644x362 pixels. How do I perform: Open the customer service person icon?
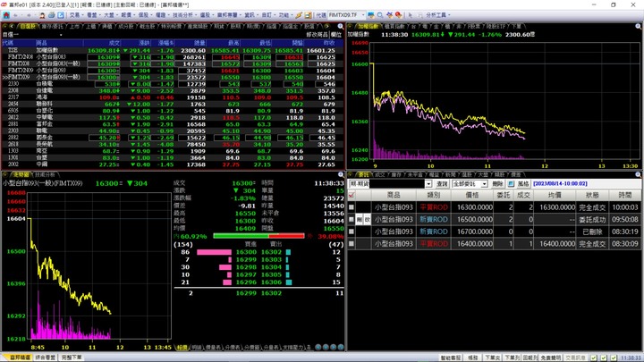click(42, 15)
